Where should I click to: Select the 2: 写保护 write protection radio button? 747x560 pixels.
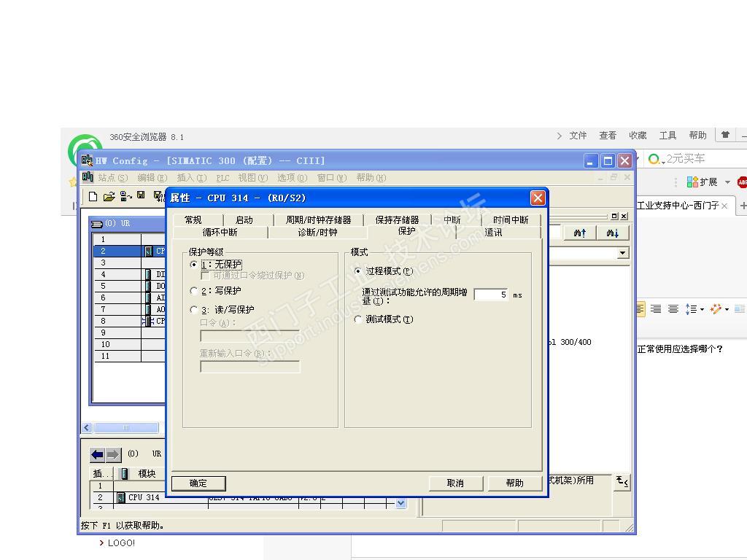pos(193,290)
